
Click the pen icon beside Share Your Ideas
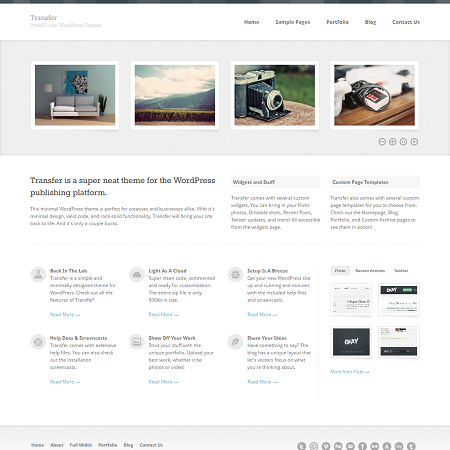[235, 342]
